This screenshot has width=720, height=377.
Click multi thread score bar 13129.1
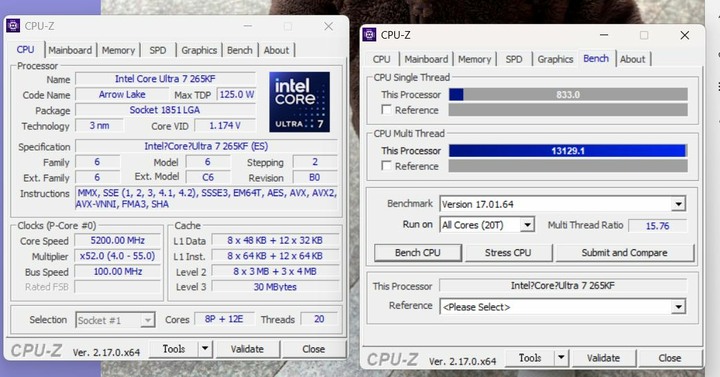coord(568,151)
